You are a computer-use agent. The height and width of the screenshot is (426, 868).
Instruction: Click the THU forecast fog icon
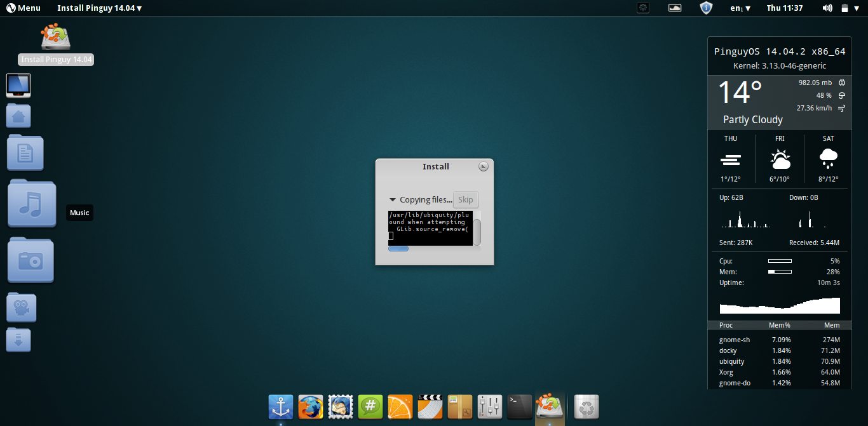click(731, 159)
